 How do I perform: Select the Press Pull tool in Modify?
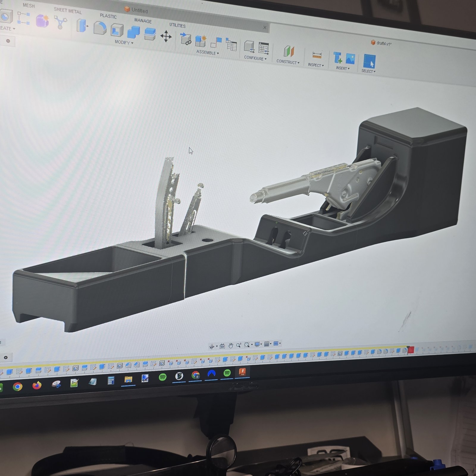(82, 26)
